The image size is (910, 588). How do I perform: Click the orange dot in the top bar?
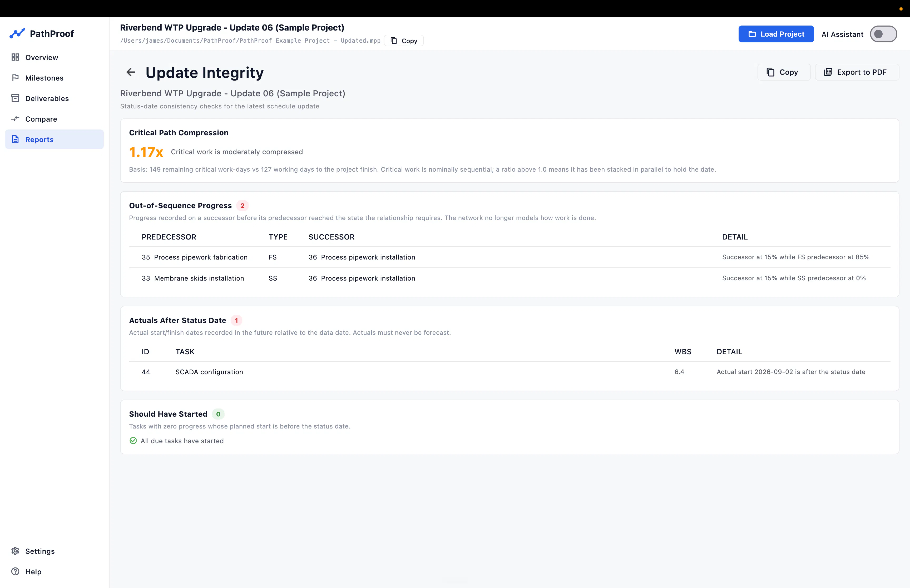click(x=901, y=9)
